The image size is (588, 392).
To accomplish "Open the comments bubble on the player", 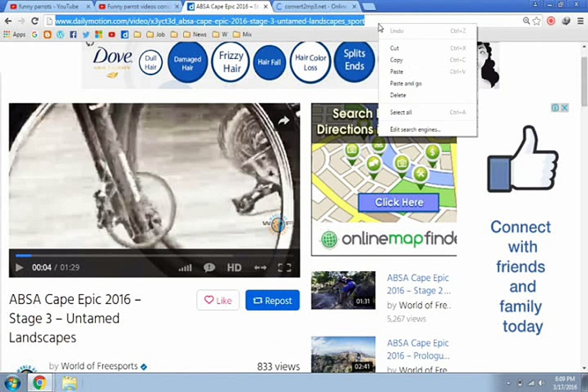I will click(209, 268).
